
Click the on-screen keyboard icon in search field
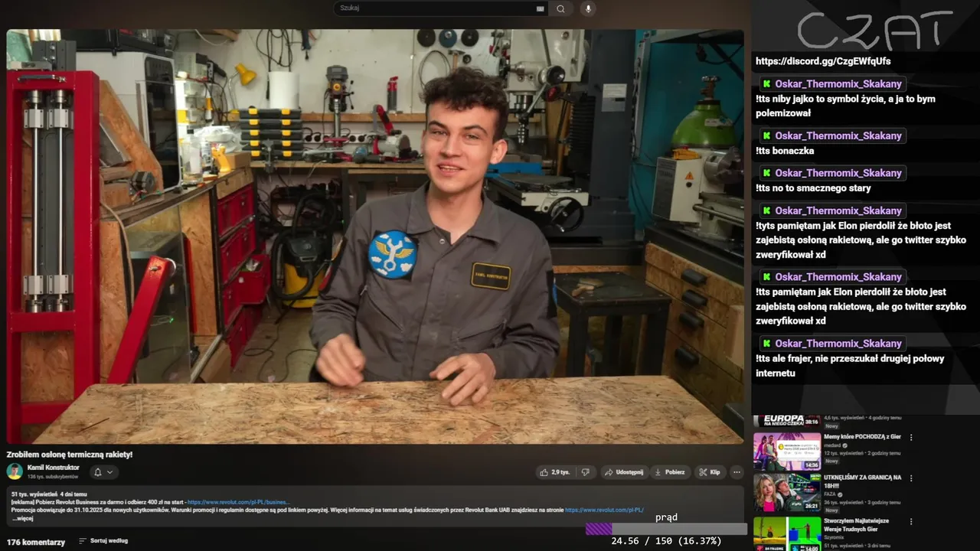541,8
